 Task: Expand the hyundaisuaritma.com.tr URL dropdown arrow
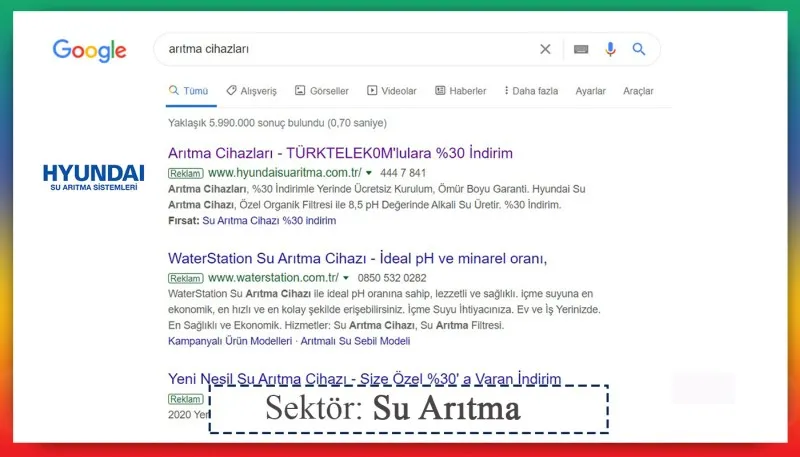click(x=369, y=173)
